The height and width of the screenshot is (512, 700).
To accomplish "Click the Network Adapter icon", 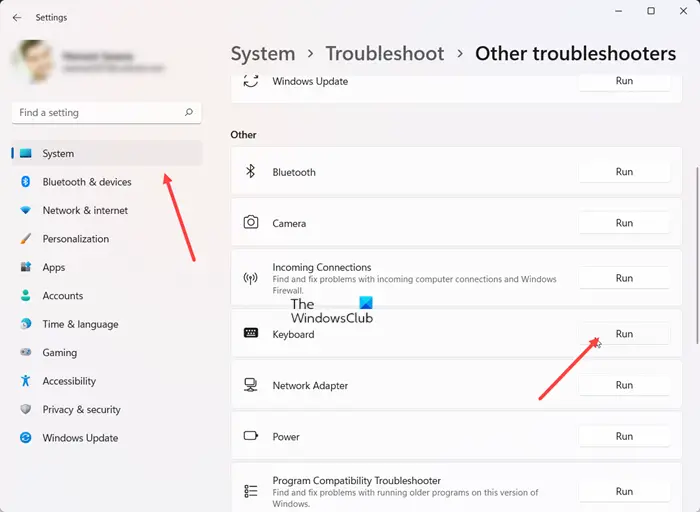I will pyautogui.click(x=250, y=385).
